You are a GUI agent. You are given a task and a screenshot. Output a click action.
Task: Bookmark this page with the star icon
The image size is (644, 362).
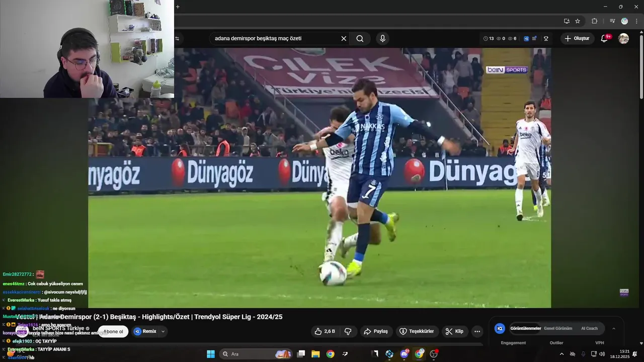(x=578, y=21)
